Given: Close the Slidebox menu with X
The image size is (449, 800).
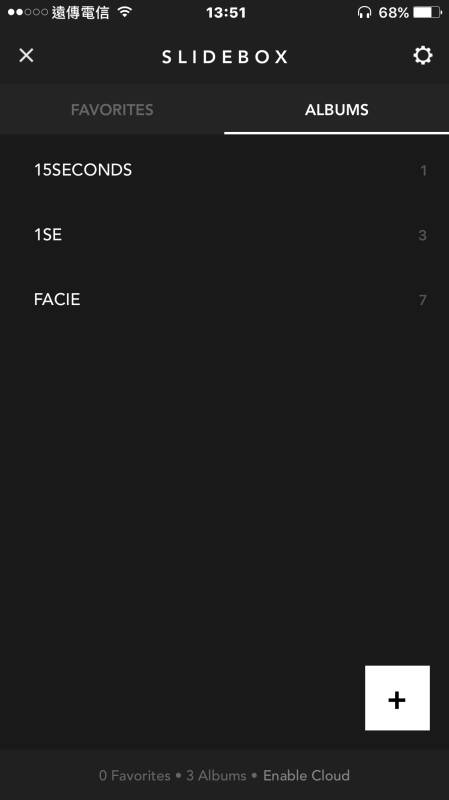Looking at the screenshot, I should point(27,55).
